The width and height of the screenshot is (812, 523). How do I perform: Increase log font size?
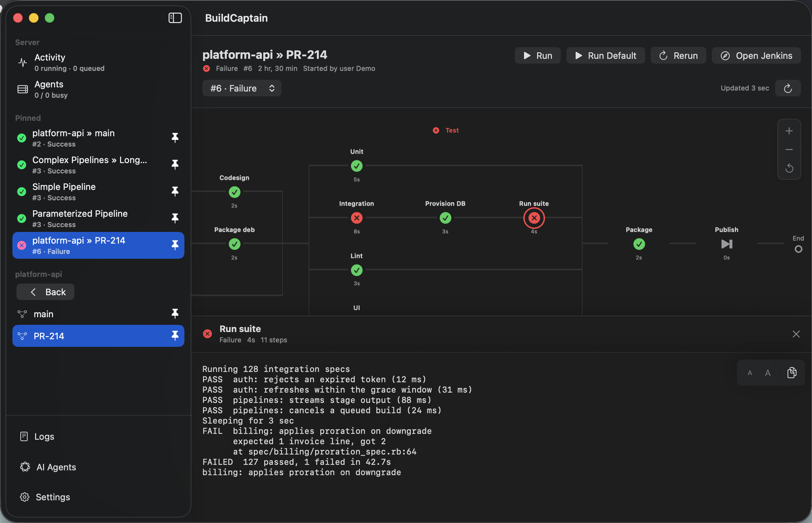[768, 373]
